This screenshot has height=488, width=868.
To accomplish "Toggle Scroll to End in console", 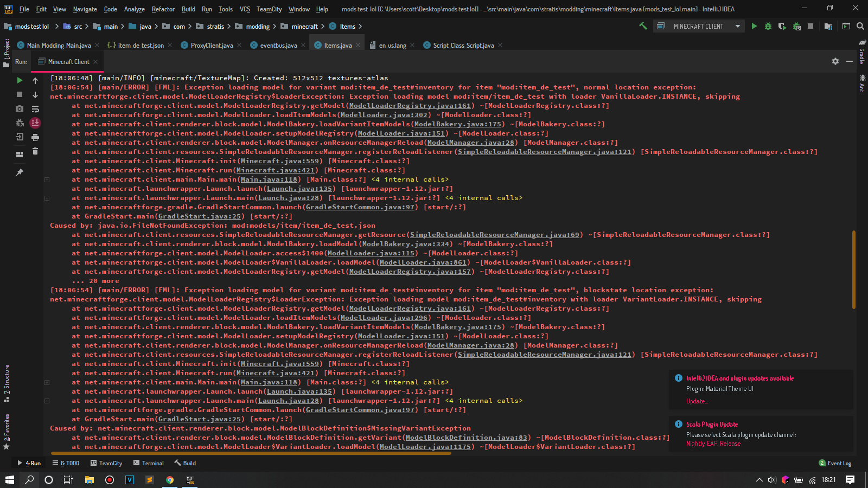I will pos(35,123).
